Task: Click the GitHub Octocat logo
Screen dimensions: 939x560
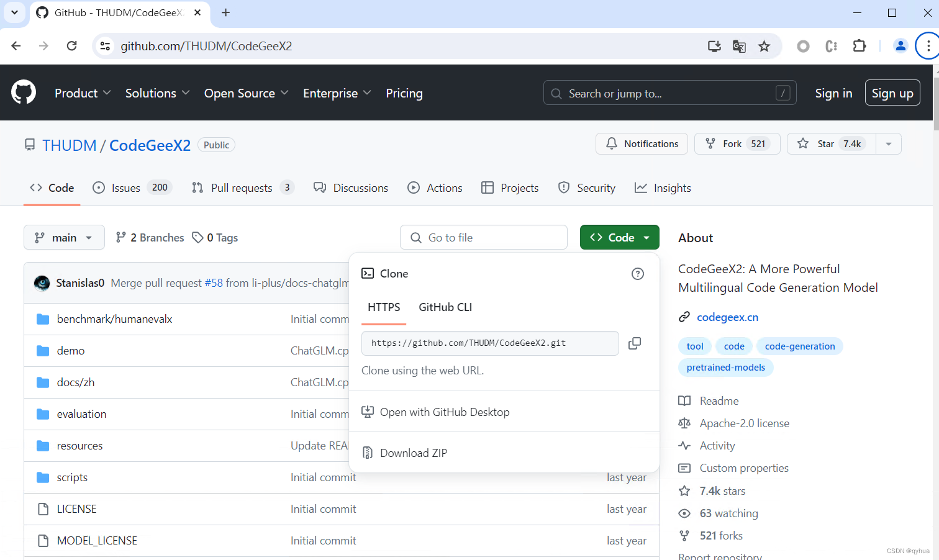Action: (24, 93)
